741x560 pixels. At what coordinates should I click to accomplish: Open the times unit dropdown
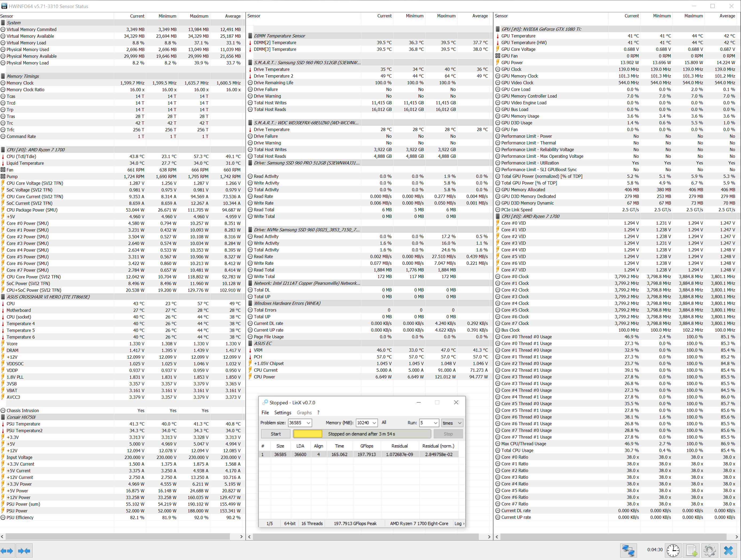[460, 423]
